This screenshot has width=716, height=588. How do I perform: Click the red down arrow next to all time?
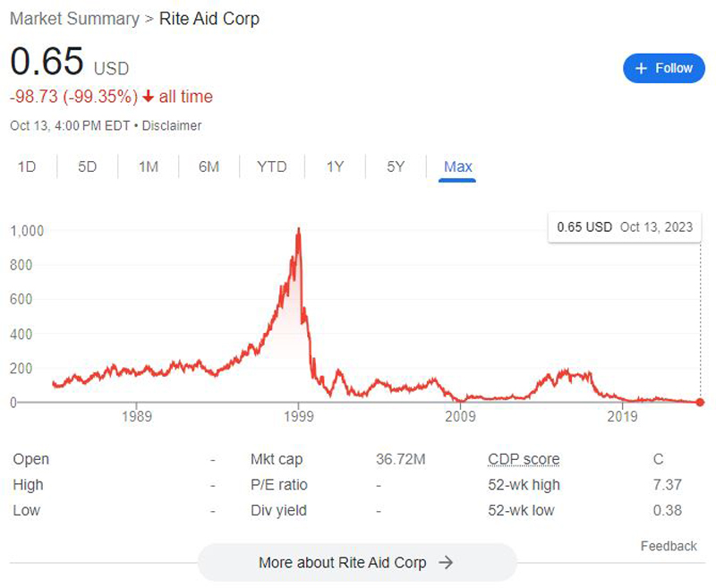(x=148, y=97)
